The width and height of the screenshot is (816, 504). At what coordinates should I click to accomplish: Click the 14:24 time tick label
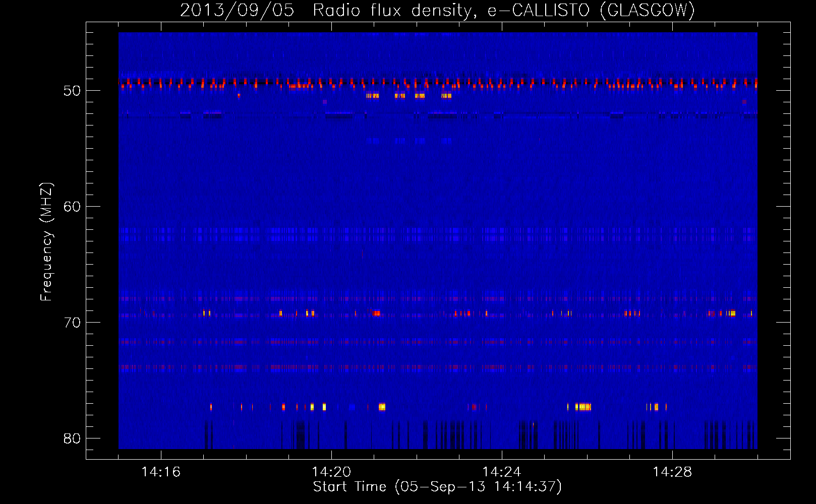tap(502, 472)
